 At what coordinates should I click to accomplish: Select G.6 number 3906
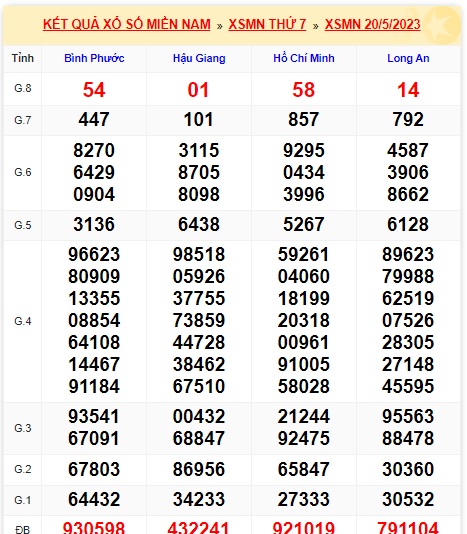coord(408,172)
